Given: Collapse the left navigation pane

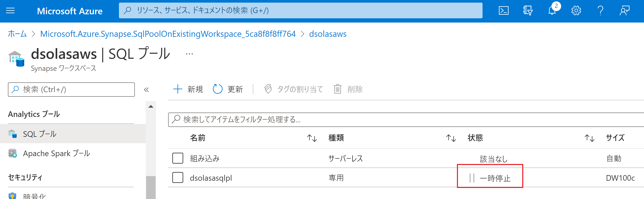Looking at the screenshot, I should pyautogui.click(x=146, y=90).
